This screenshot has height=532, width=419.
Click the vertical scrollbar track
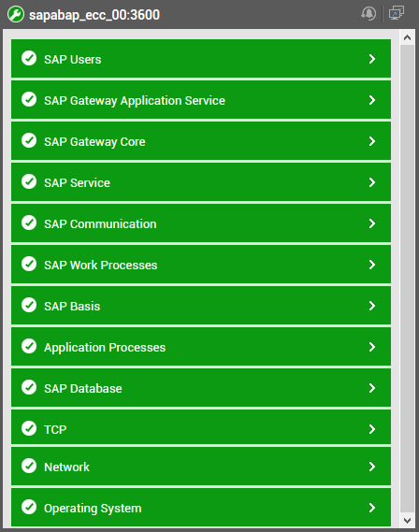click(x=407, y=279)
